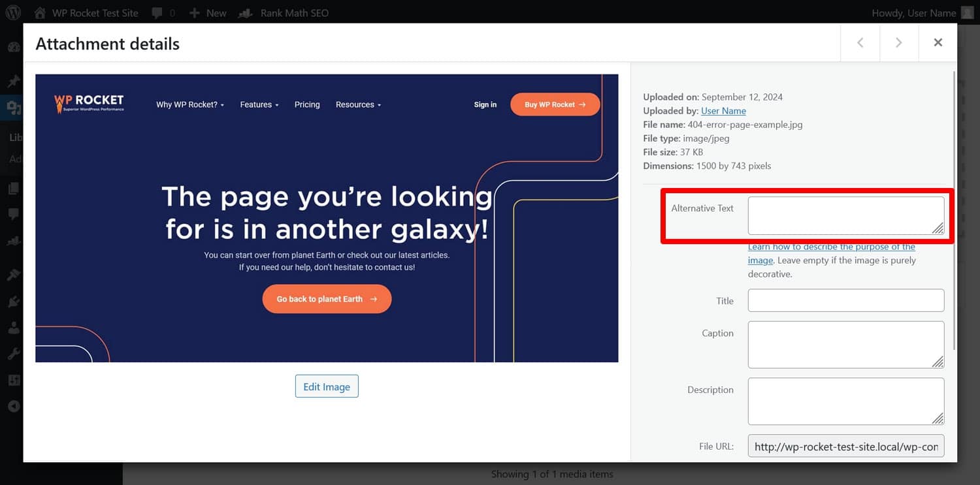Open Posts via the pushpin icon
980x485 pixels.
coord(13,81)
